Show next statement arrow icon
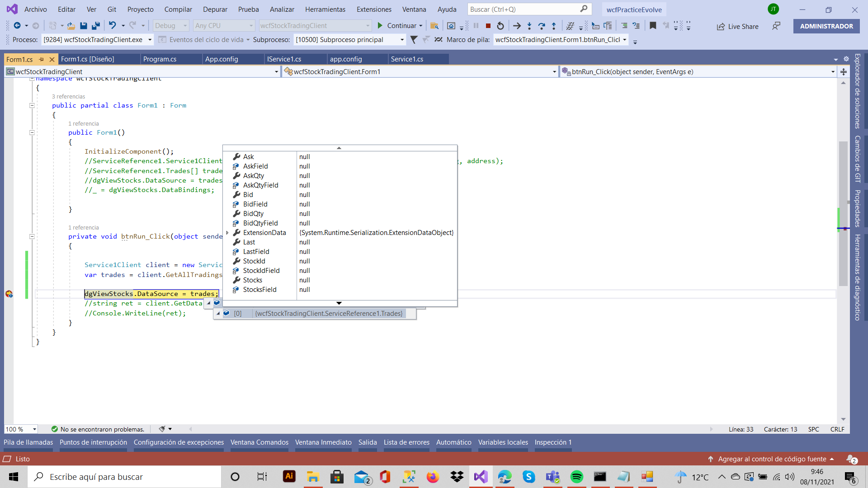This screenshot has height=488, width=868. coord(517,26)
